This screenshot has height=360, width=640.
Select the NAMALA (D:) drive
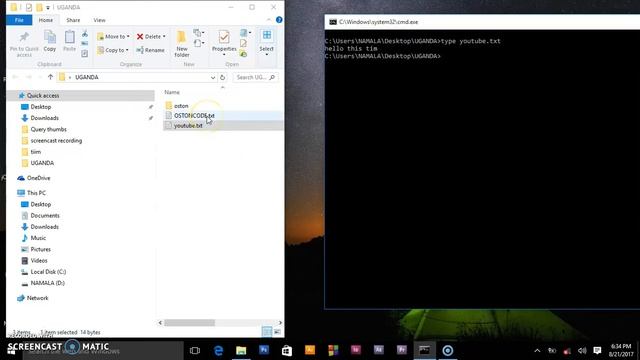47,283
